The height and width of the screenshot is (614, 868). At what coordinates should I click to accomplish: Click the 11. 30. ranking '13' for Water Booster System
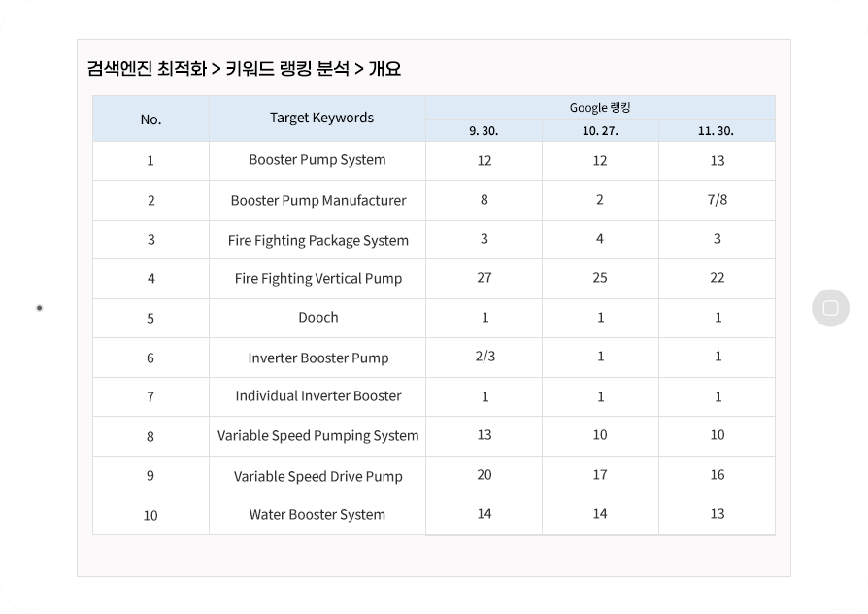coord(718,514)
